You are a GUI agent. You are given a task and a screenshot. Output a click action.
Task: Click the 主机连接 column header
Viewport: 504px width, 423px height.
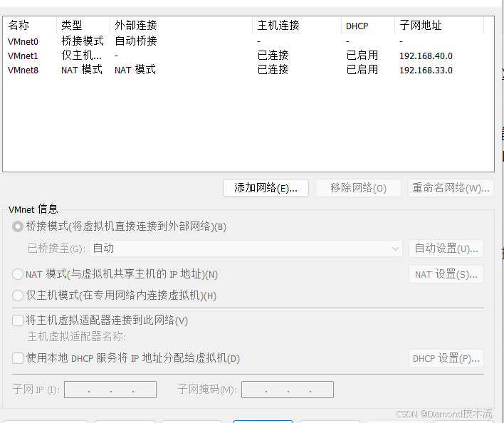coord(297,26)
